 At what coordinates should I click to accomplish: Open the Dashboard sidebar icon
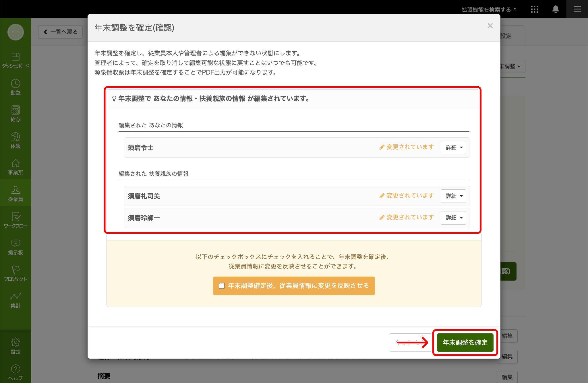(16, 61)
